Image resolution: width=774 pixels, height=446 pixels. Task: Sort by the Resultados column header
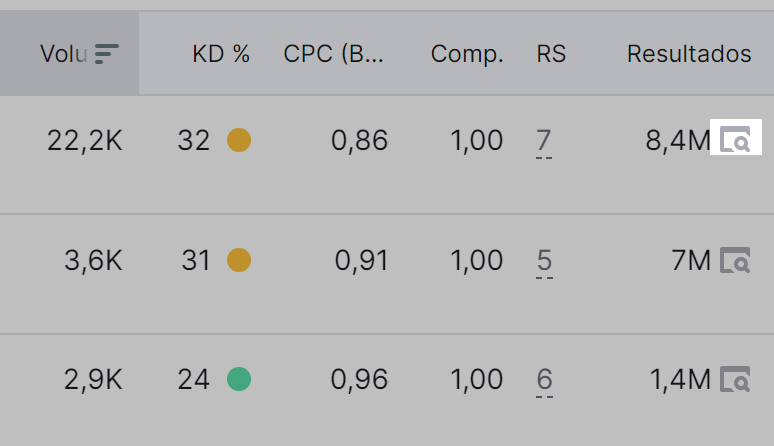pyautogui.click(x=689, y=54)
